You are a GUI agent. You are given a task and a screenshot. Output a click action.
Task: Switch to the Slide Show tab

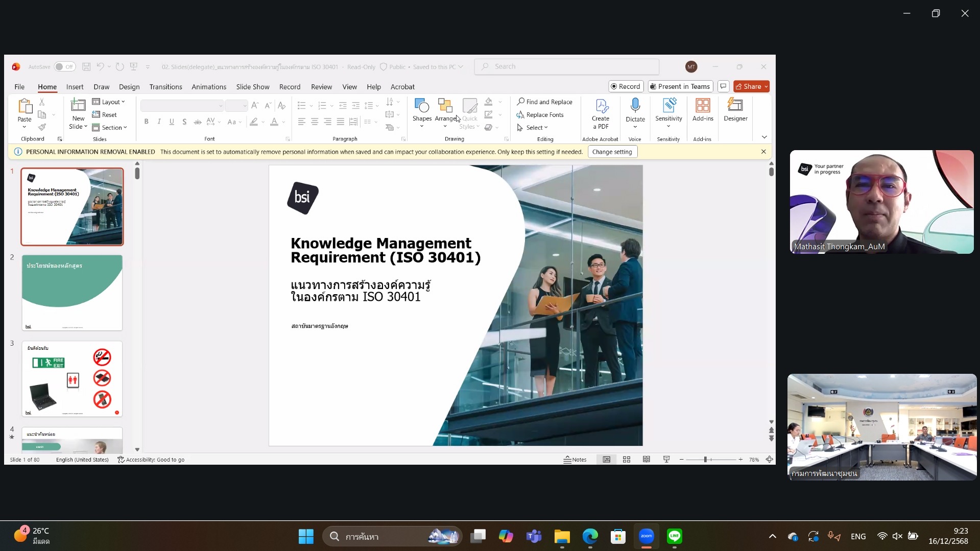coord(252,87)
